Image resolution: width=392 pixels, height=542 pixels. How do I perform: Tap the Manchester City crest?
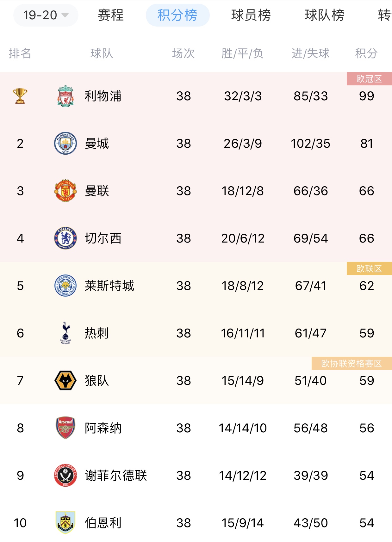pyautogui.click(x=65, y=143)
